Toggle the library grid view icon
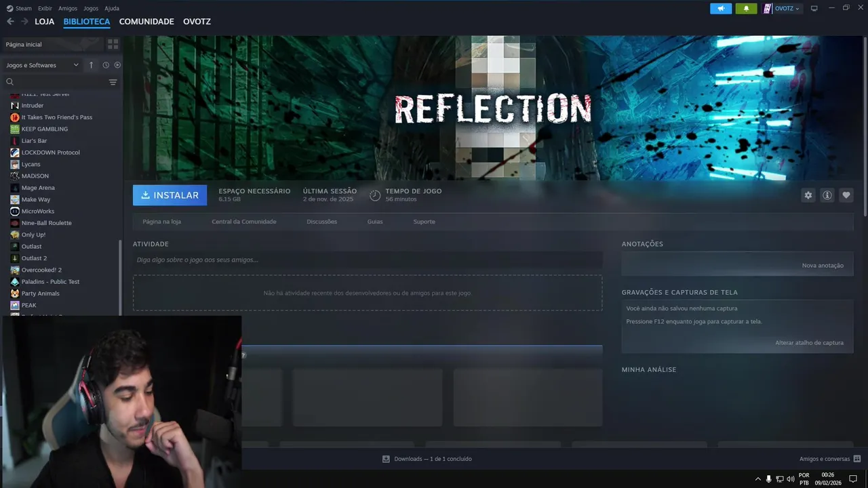The height and width of the screenshot is (488, 868). [113, 44]
